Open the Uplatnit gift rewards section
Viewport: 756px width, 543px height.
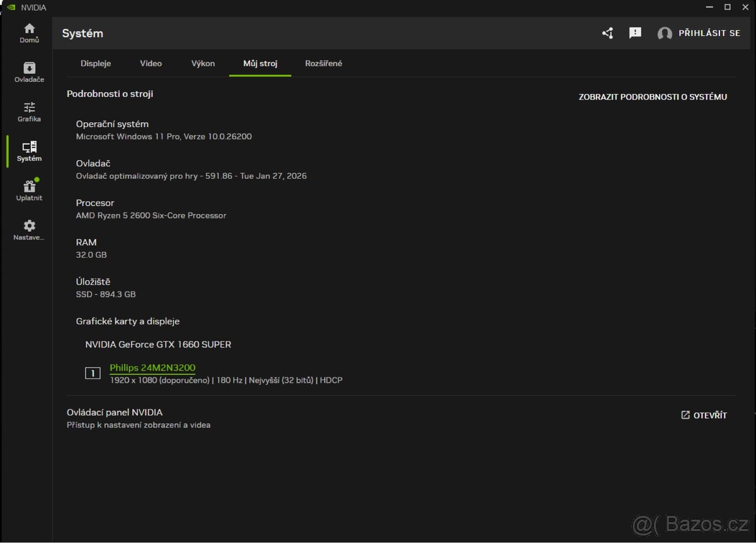click(x=29, y=190)
